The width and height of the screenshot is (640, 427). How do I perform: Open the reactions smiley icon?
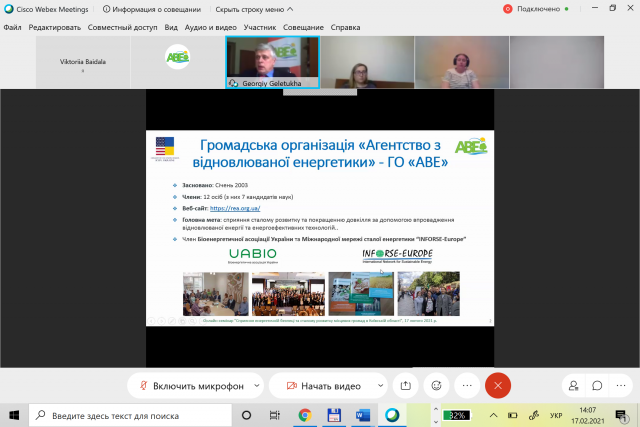click(436, 385)
